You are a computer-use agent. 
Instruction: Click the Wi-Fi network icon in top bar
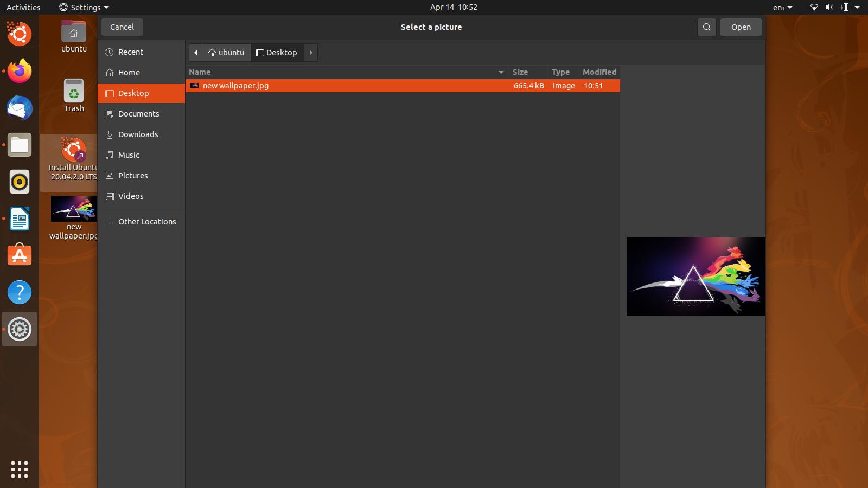pos(814,8)
